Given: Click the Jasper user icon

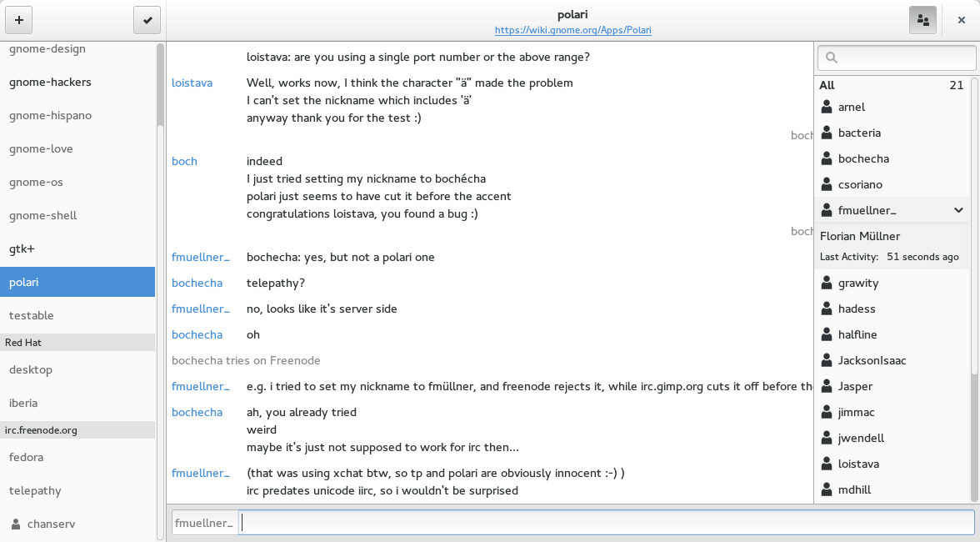Looking at the screenshot, I should (827, 386).
